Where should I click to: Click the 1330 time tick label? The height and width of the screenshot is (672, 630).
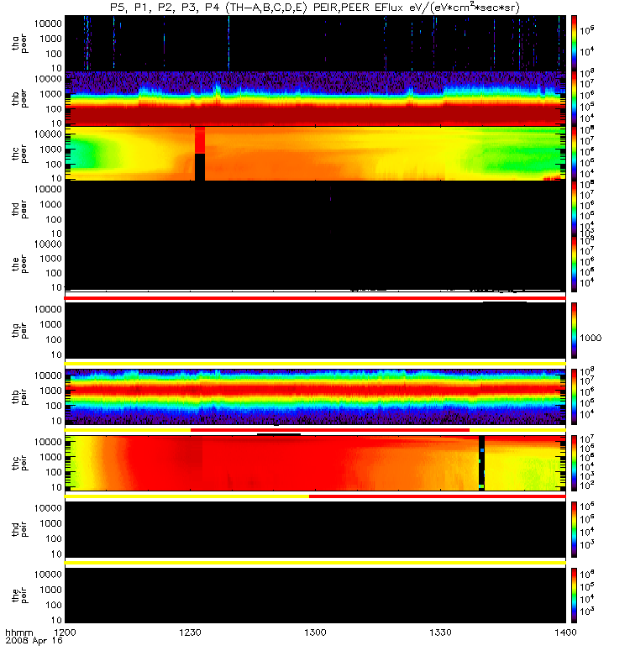tap(440, 633)
